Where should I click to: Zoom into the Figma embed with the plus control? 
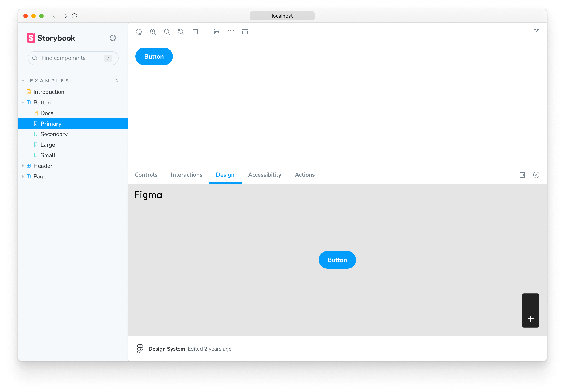coord(530,319)
